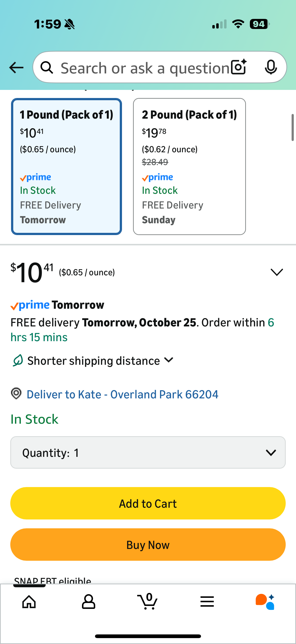This screenshot has height=644, width=296.
Task: Tap the microphone voice search icon
Action: 270,67
